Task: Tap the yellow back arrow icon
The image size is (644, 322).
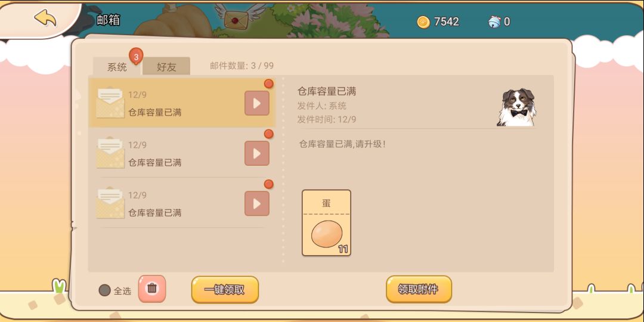Action: click(45, 18)
